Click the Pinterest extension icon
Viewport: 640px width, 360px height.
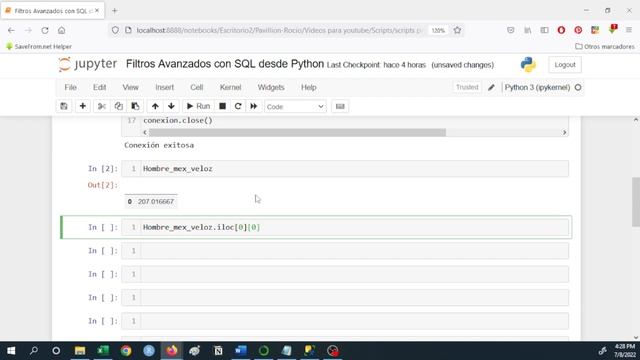tap(578, 30)
